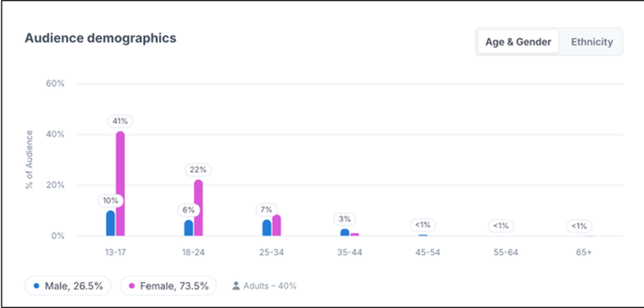644x308 pixels.
Task: Click the 22% data label bubble
Action: [x=198, y=170]
